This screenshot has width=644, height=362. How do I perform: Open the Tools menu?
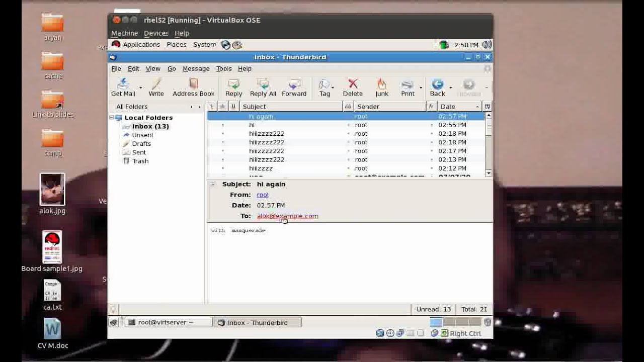click(x=224, y=69)
